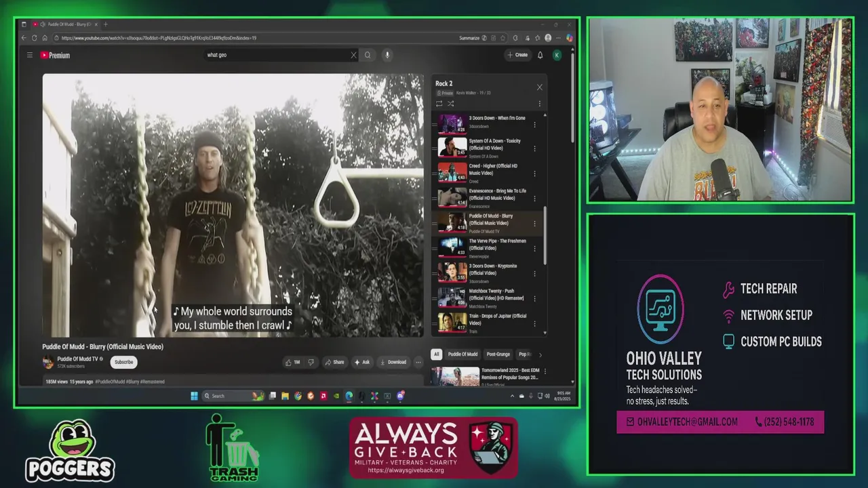Open File Explorer from taskbar
Viewport: 868px width, 488px height.
(285, 396)
